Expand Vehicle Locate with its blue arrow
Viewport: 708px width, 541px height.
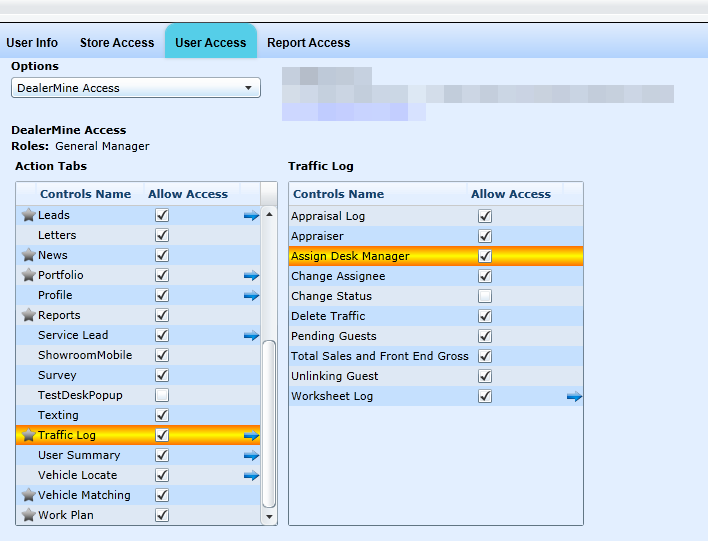[251, 476]
